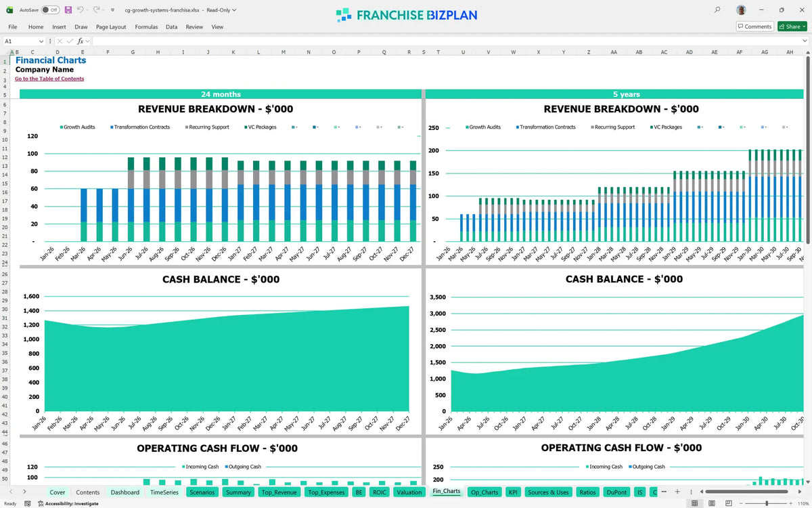812x508 pixels.
Task: Go to the Sources & Uses sheet tab
Action: pyautogui.click(x=549, y=492)
